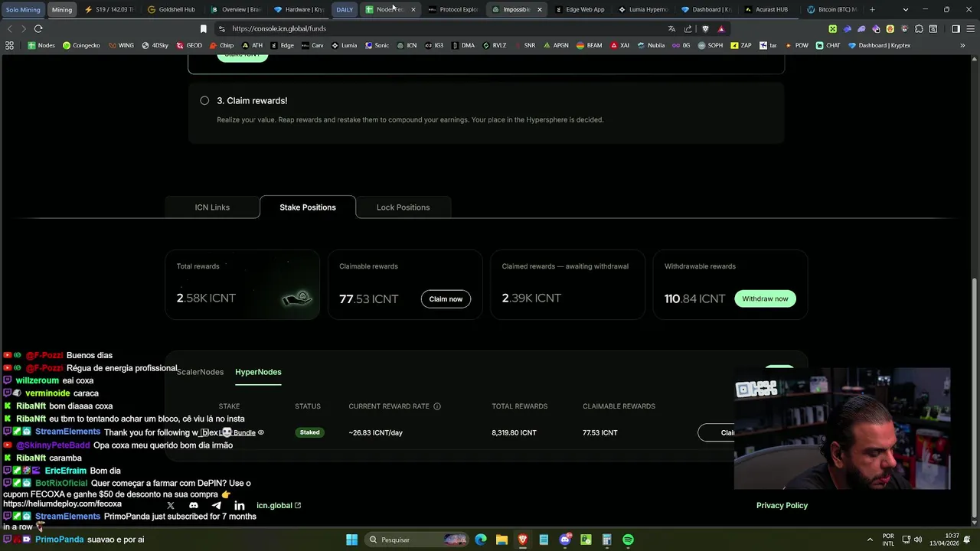This screenshot has width=980, height=551.
Task: Click the Brave Rewards triangle icon
Action: [721, 28]
